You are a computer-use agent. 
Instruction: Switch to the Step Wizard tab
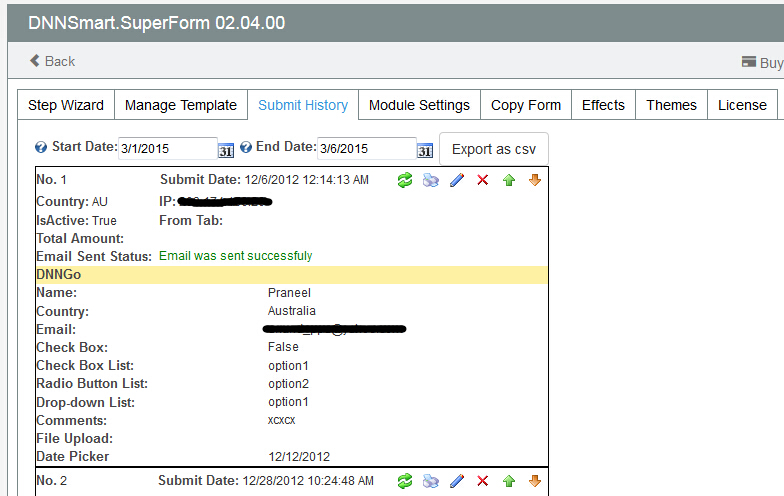(66, 105)
